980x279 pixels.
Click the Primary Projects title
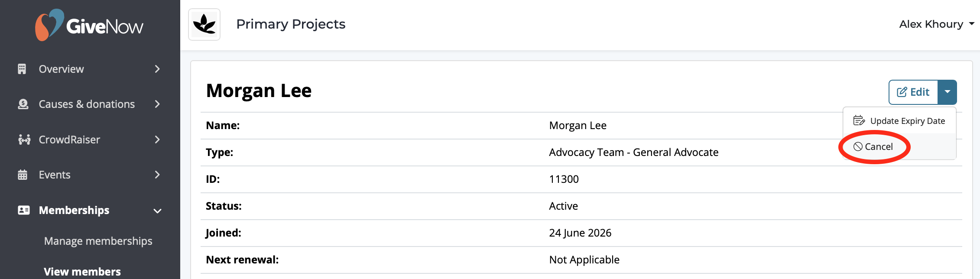[291, 24]
